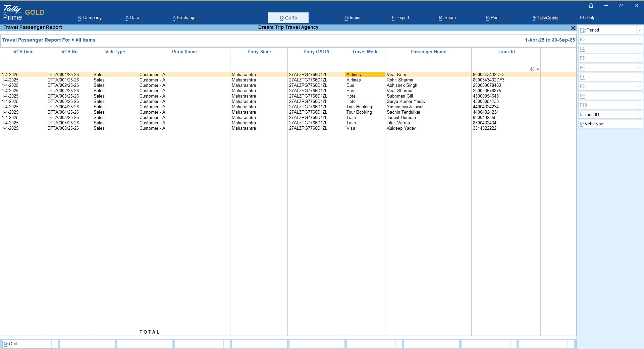Close the Travel Passenger Report panel
Screen dimensions: 644x349
pos(573,28)
